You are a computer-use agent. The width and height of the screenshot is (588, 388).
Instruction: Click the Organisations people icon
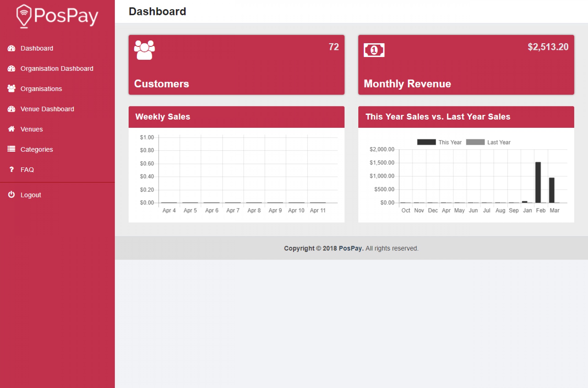click(11, 89)
